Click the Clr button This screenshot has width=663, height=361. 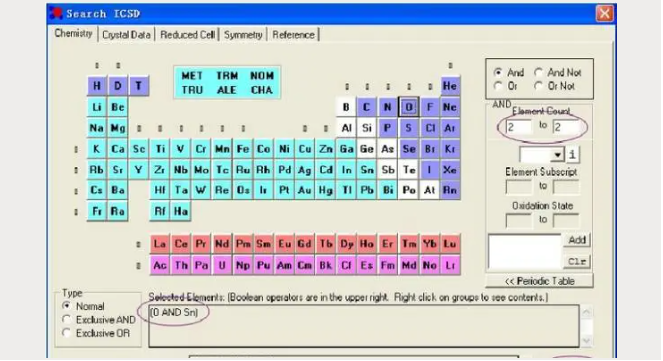577,262
